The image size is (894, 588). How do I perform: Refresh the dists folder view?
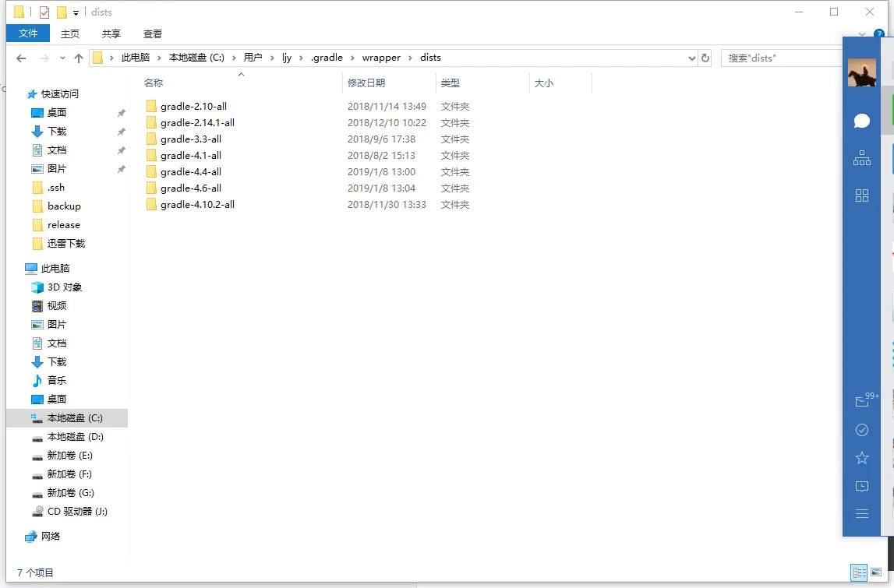705,58
